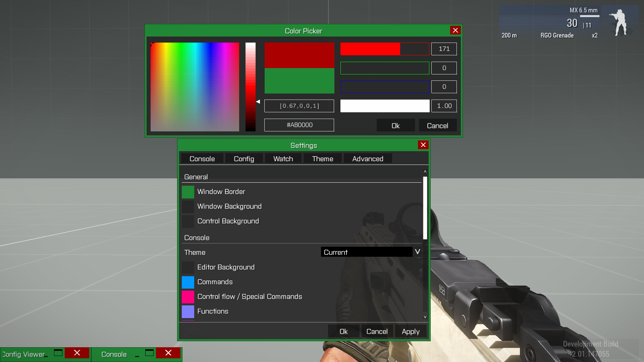Close the Config Viewer taskbar window
The width and height of the screenshot is (644, 362).
coord(77,353)
